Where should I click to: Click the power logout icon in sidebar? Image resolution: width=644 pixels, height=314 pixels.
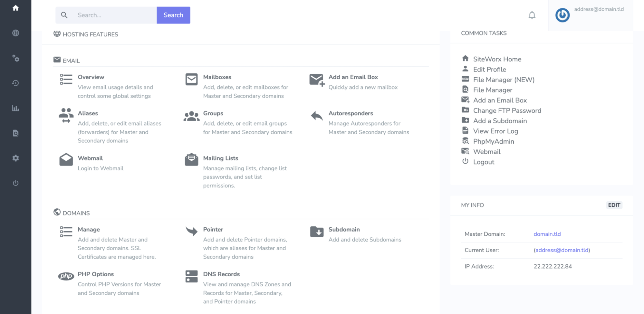point(15,183)
